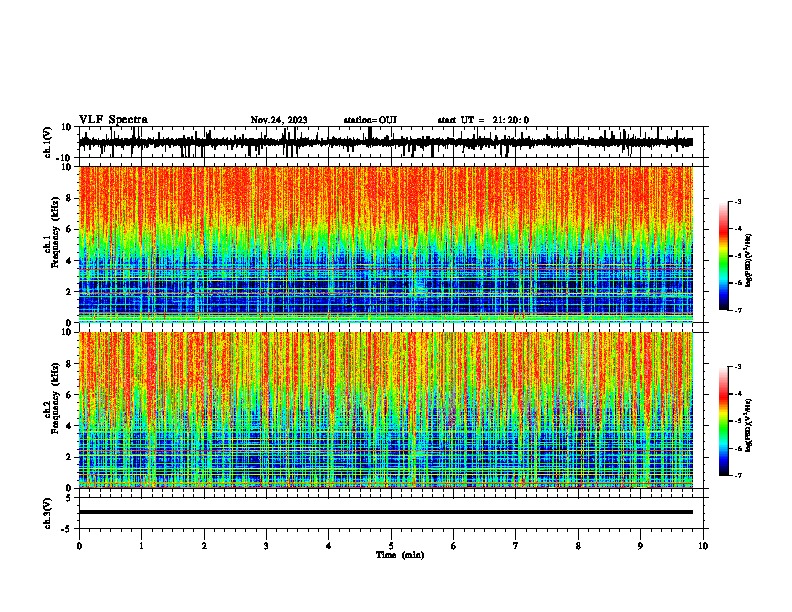Image resolution: width=792 pixels, height=612 pixels.
Task: Click the "8" kHz tick on ch.2 frequency axis
Action: click(69, 364)
